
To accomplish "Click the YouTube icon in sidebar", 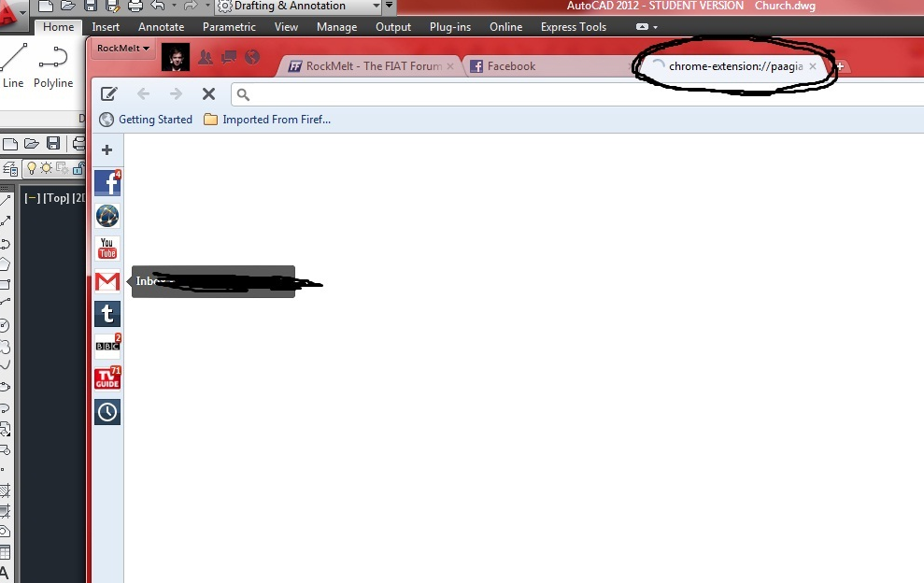I will (x=107, y=249).
